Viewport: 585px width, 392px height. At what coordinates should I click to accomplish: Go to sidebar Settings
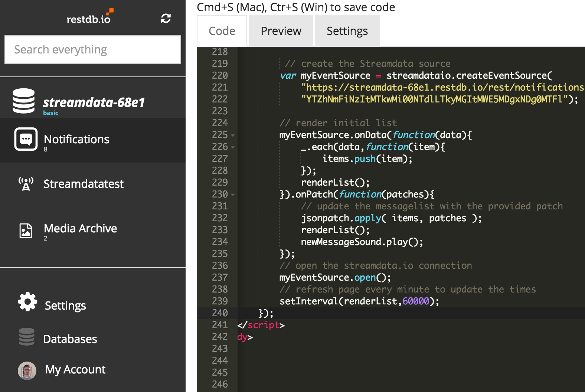(65, 306)
